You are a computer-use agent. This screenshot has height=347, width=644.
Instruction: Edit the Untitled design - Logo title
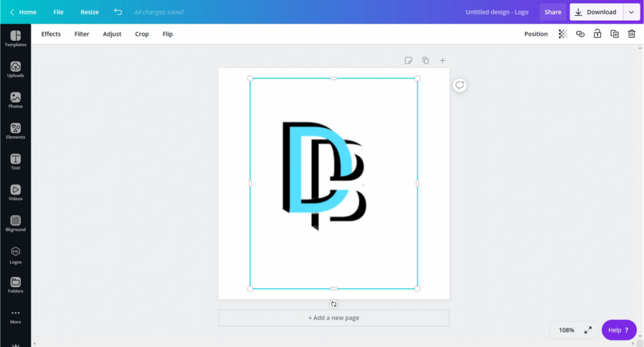click(497, 12)
